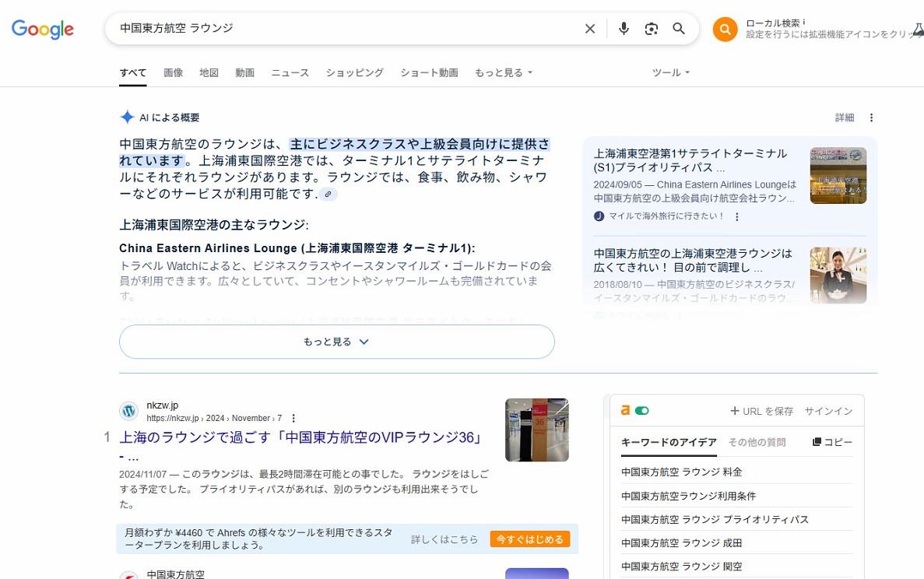Open source card 中国東方航空の上海浦東空港ラウンジは広くてきれい

click(693, 261)
